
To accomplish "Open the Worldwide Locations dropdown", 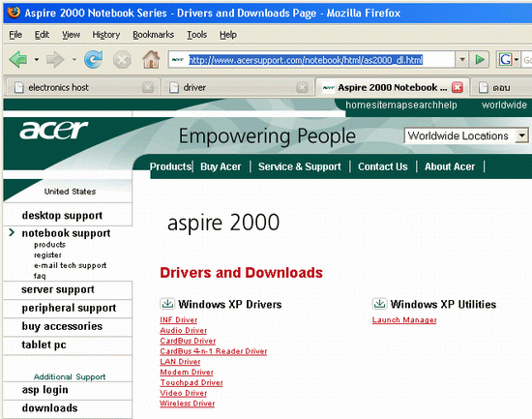I will (521, 135).
